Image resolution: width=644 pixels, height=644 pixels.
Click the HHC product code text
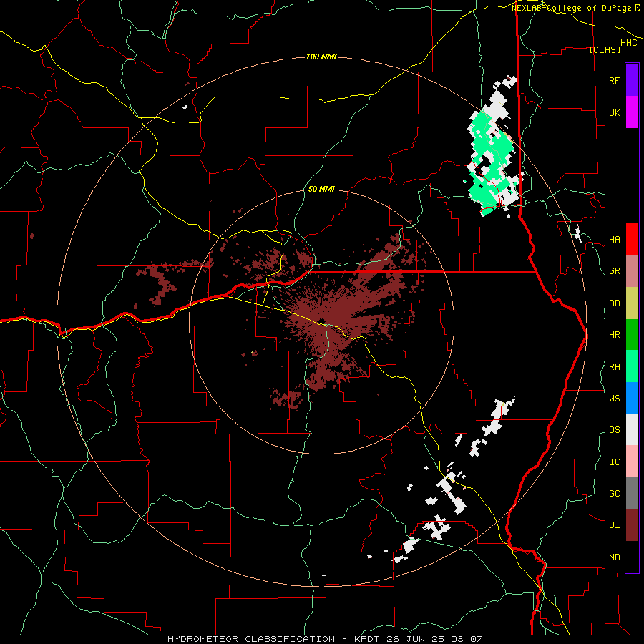click(x=629, y=43)
